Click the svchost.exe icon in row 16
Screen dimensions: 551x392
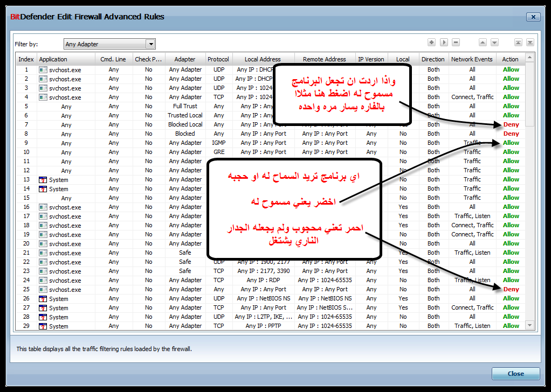(43, 207)
